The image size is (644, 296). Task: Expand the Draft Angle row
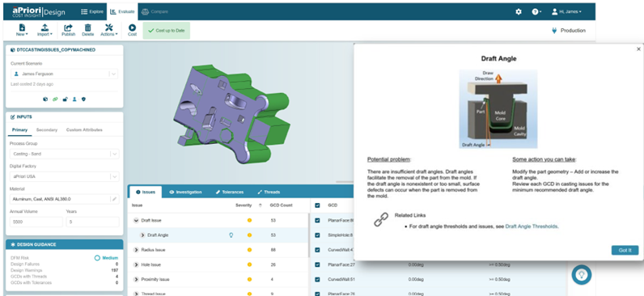(x=142, y=235)
